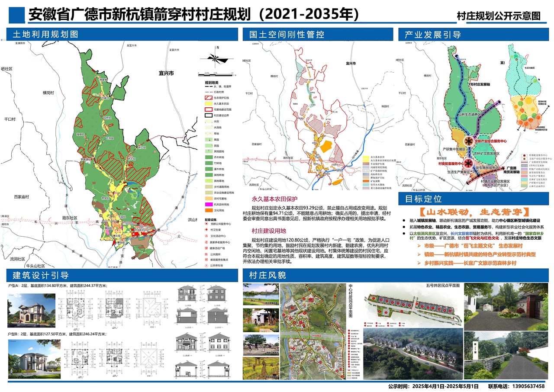Click the 村委配套服务中心 map marker
Image resolution: width=554 pixels, height=392 pixels.
469,164
